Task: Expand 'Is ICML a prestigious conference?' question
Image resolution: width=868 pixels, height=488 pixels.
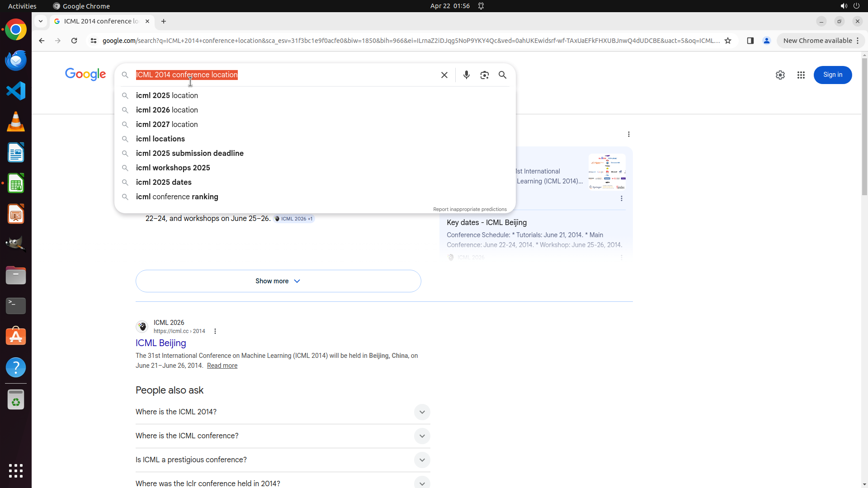Action: tap(421, 460)
